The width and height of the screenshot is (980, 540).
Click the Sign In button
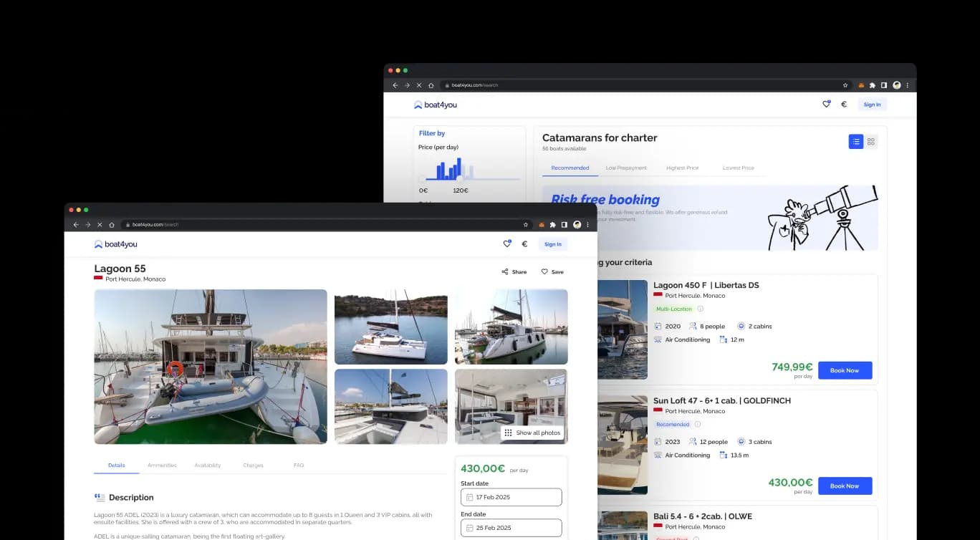[x=552, y=244]
